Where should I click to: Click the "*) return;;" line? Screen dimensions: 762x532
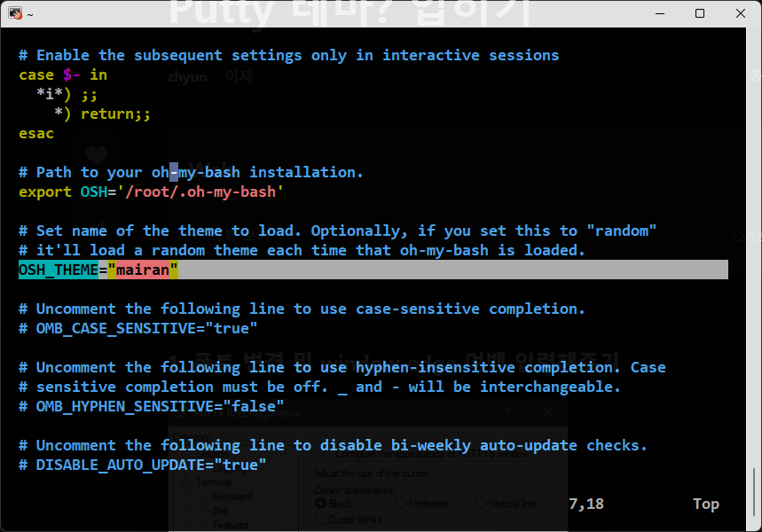(103, 113)
